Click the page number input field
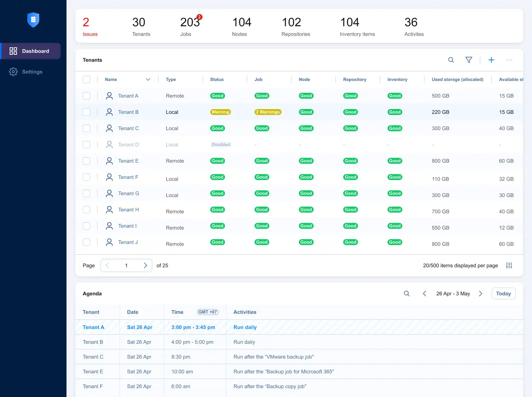 (x=126, y=265)
